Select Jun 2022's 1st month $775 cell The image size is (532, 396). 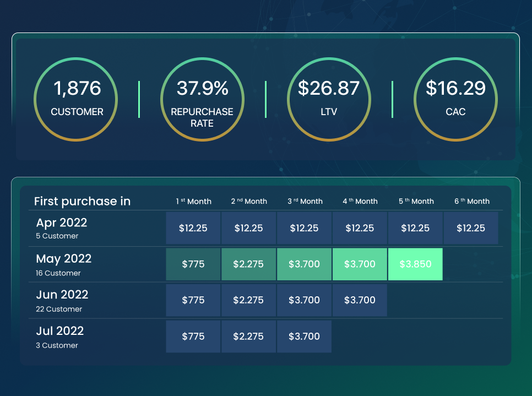(193, 300)
